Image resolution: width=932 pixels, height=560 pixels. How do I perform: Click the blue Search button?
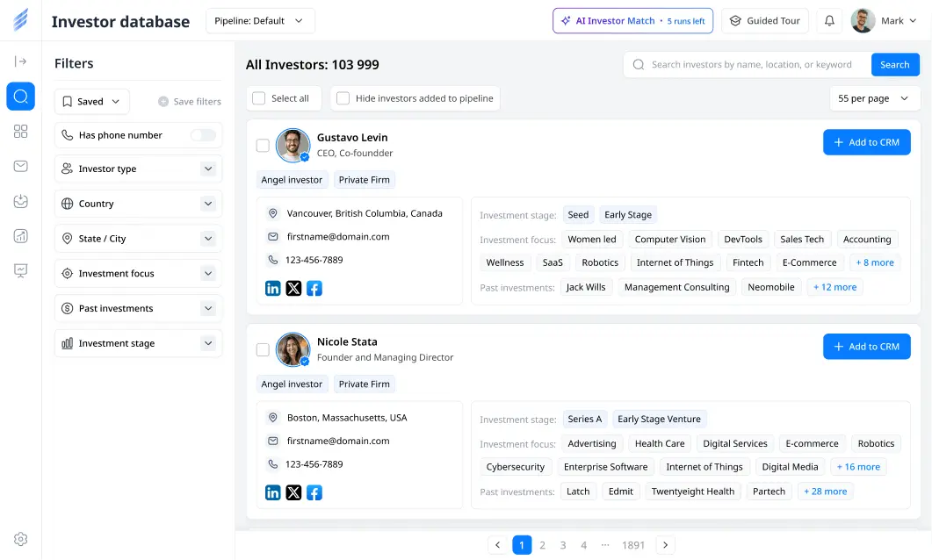click(895, 65)
